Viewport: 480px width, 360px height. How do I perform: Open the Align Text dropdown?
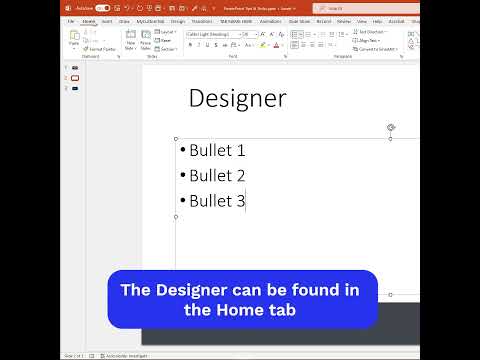(x=366, y=40)
